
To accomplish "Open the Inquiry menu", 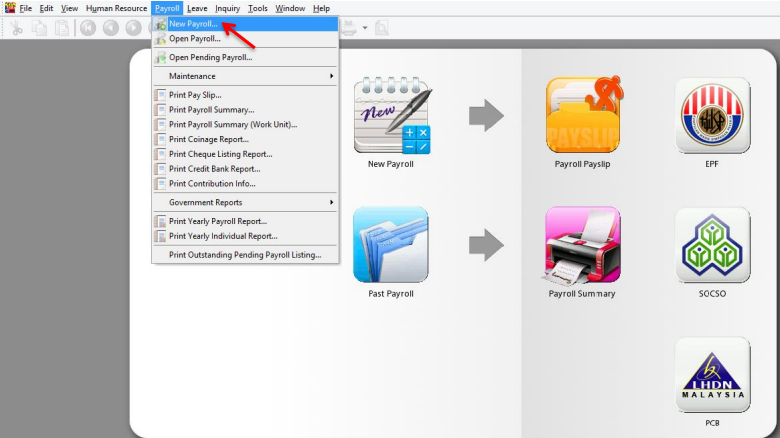I will (228, 8).
